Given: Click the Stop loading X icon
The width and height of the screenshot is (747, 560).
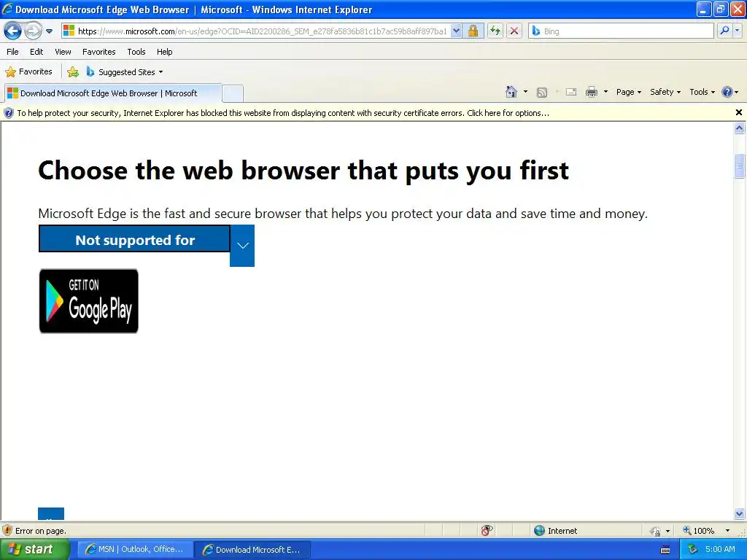Looking at the screenshot, I should tap(514, 31).
